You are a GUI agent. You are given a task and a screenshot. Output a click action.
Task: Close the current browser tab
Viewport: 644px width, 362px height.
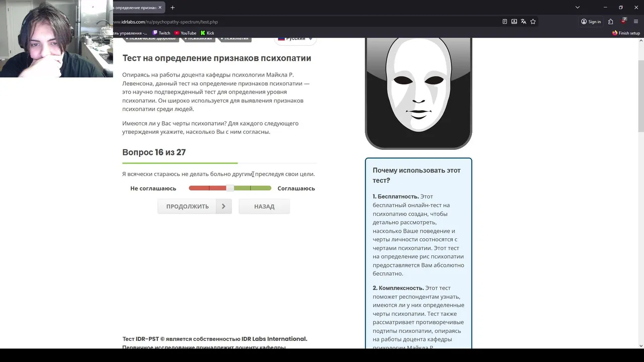pyautogui.click(x=160, y=8)
